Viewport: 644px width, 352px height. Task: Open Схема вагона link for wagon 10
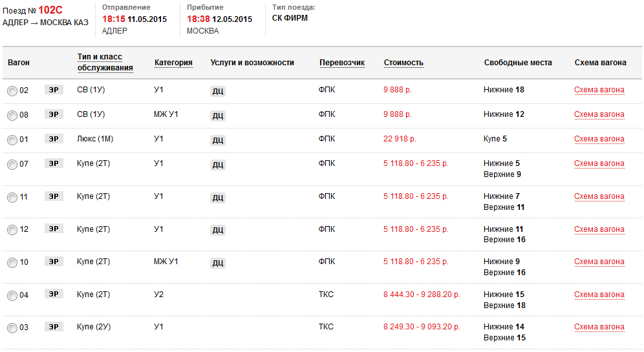click(599, 262)
